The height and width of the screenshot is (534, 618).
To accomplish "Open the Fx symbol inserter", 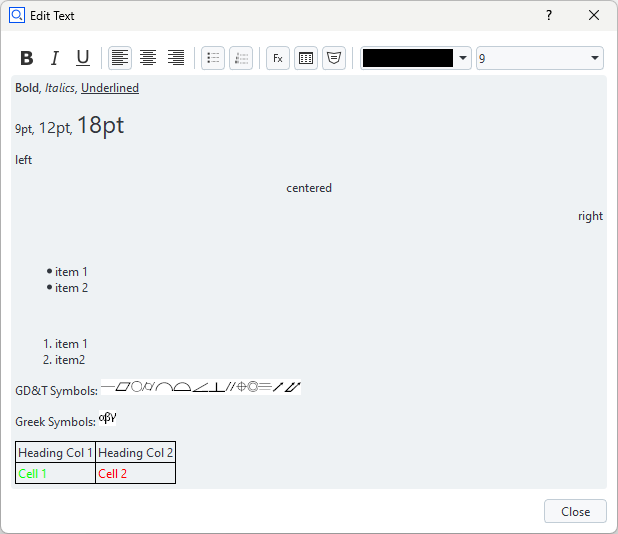I will 278,58.
